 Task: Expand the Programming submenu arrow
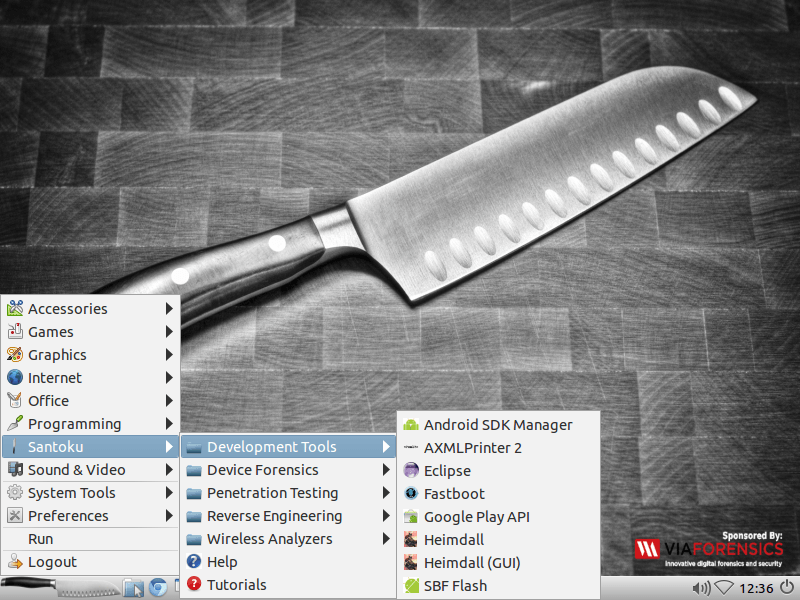coord(169,423)
